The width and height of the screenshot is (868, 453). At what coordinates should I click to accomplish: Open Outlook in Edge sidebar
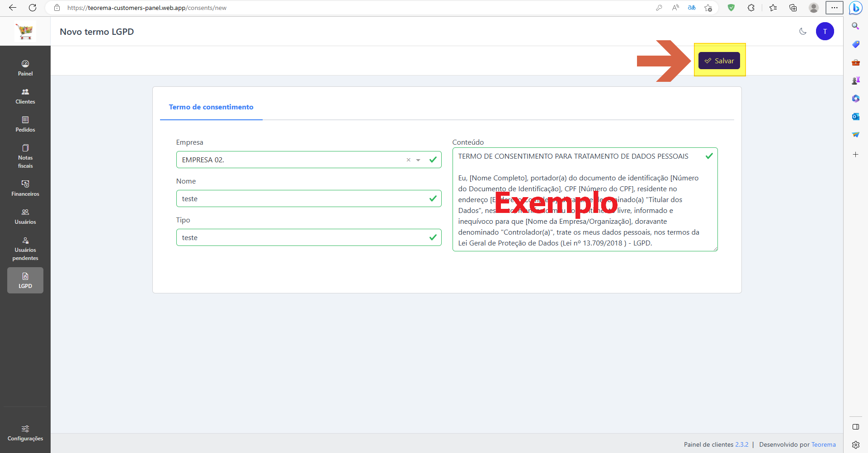pyautogui.click(x=855, y=117)
